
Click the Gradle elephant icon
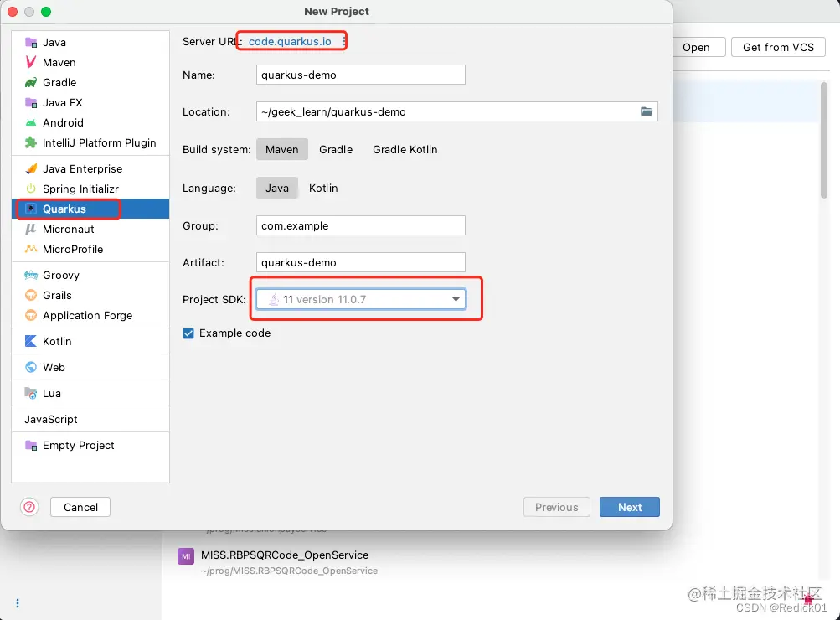coord(31,82)
